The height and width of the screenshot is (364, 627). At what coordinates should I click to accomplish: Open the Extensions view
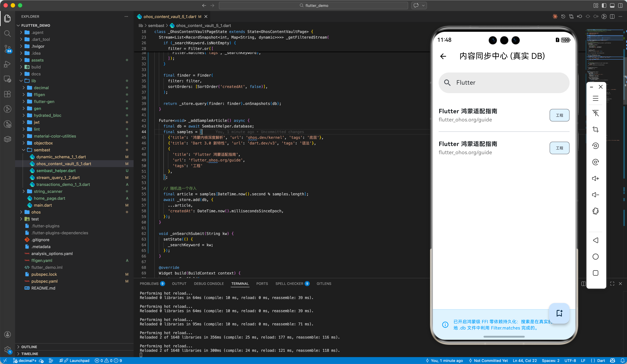pyautogui.click(x=8, y=94)
